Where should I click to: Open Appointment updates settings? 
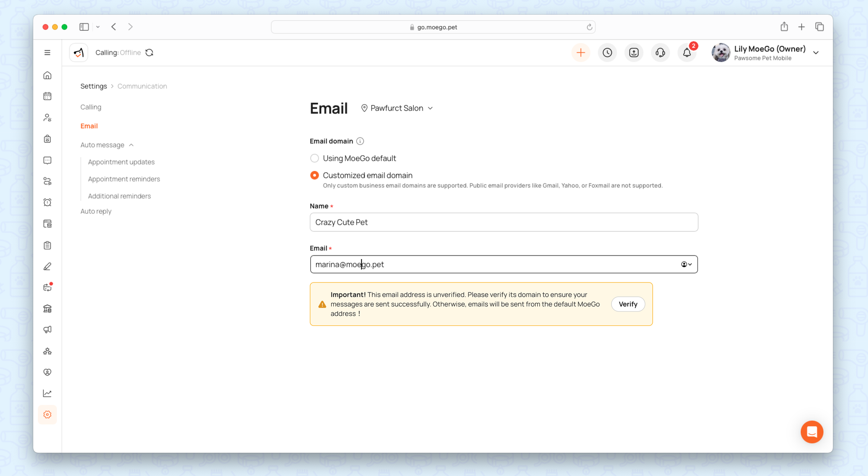pos(121,162)
